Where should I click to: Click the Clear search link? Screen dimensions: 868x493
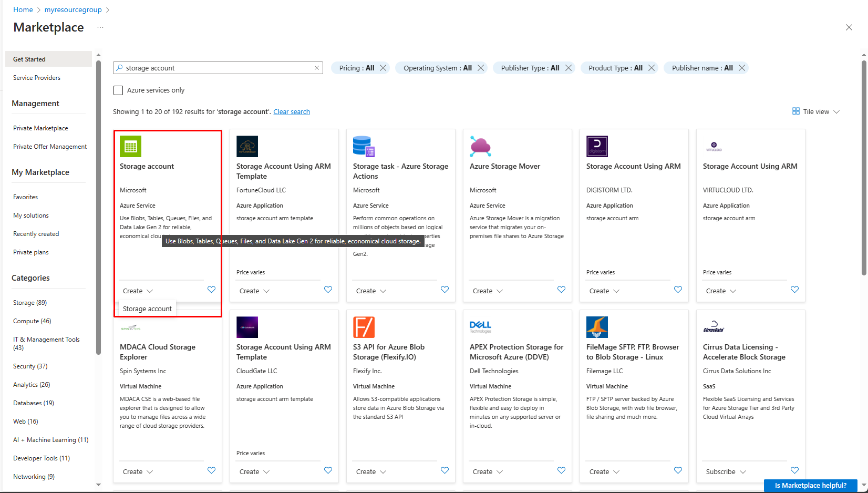pos(292,111)
